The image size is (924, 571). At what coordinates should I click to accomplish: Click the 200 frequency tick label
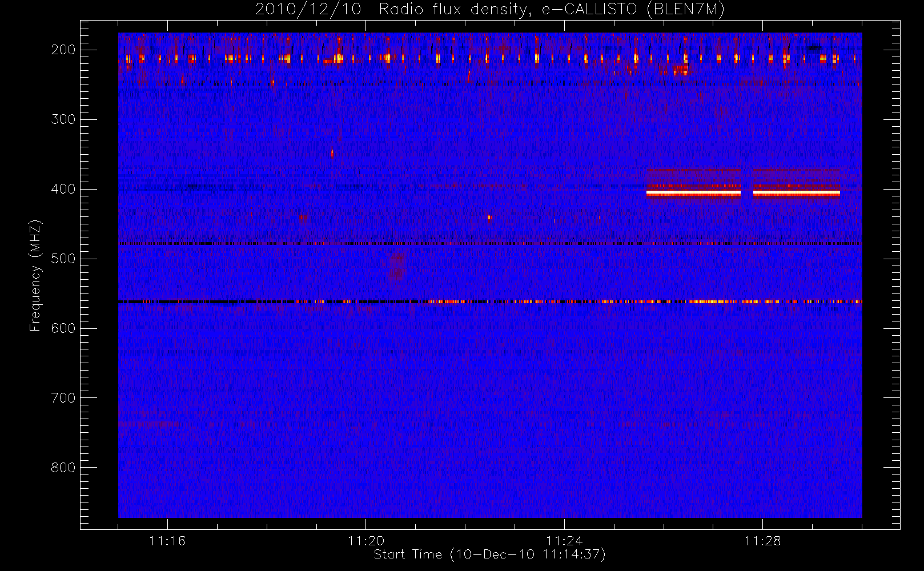tap(63, 50)
